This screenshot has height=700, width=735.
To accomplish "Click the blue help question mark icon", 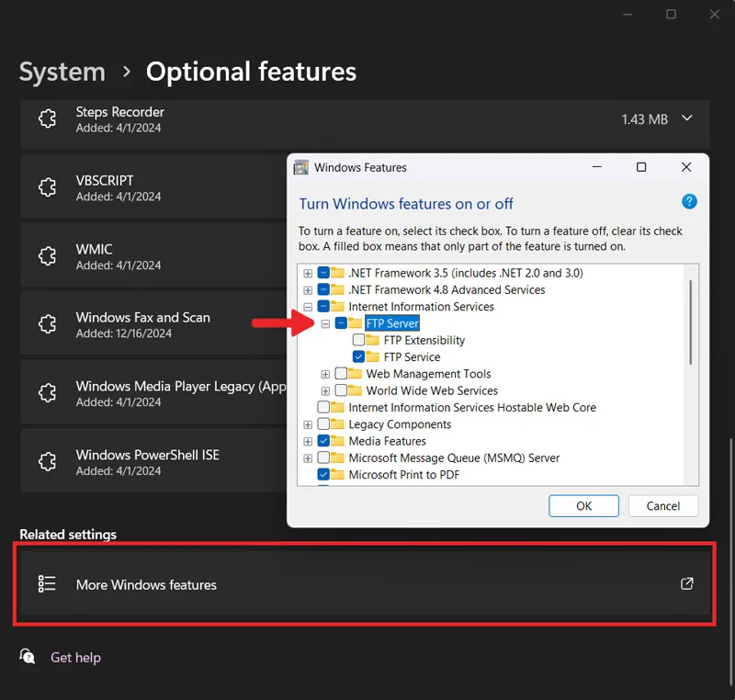I will click(688, 202).
